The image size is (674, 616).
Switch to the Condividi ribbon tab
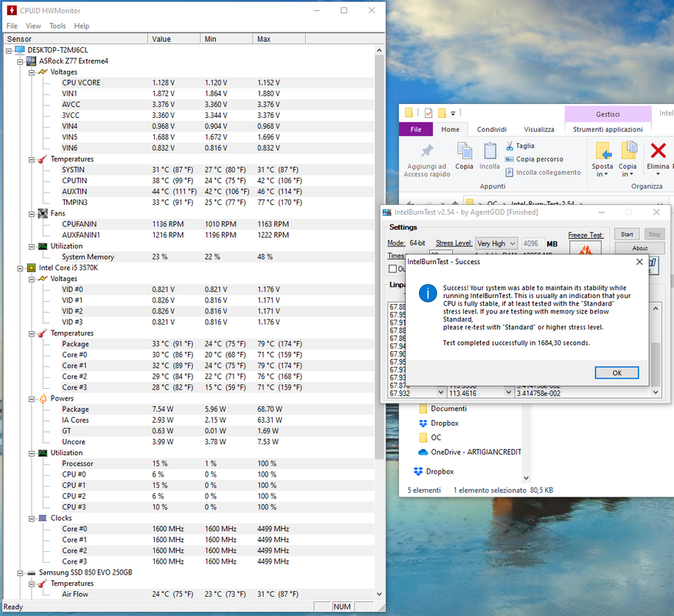coord(491,129)
